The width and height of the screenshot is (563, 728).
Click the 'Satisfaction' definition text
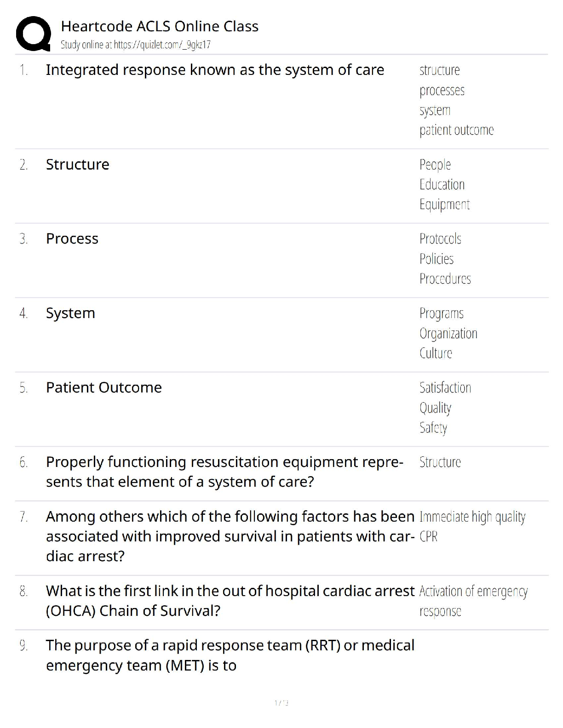click(445, 388)
